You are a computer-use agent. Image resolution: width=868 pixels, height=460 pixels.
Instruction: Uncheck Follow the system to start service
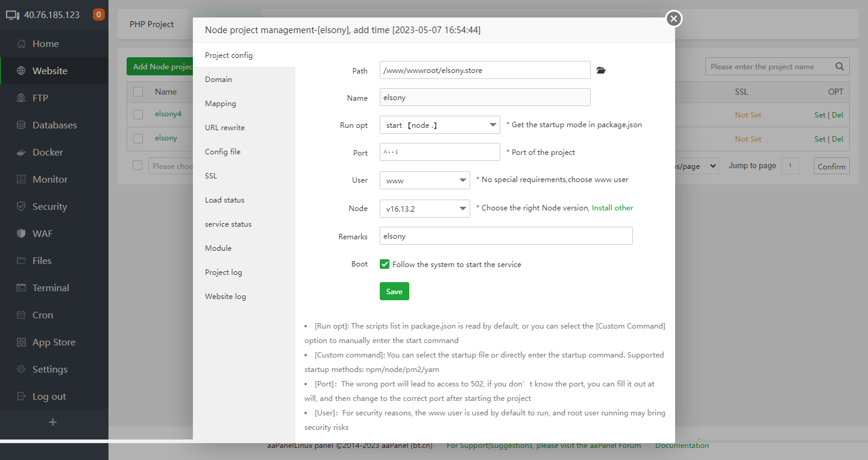tap(385, 264)
